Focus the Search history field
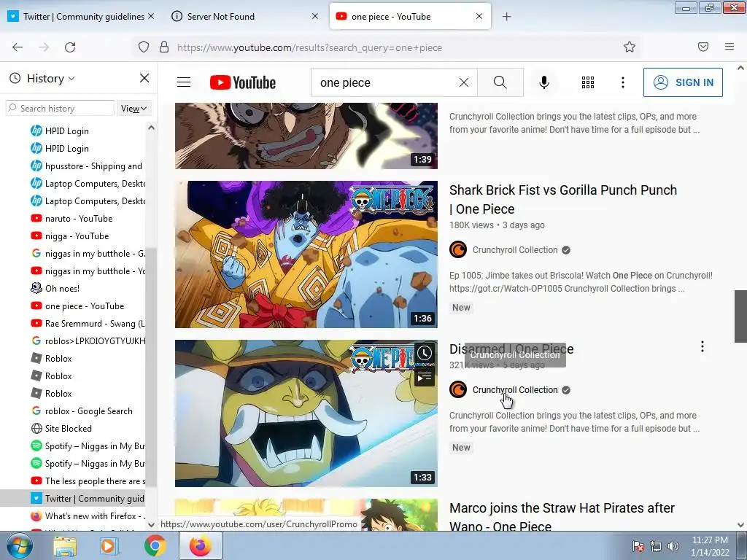 (x=61, y=108)
